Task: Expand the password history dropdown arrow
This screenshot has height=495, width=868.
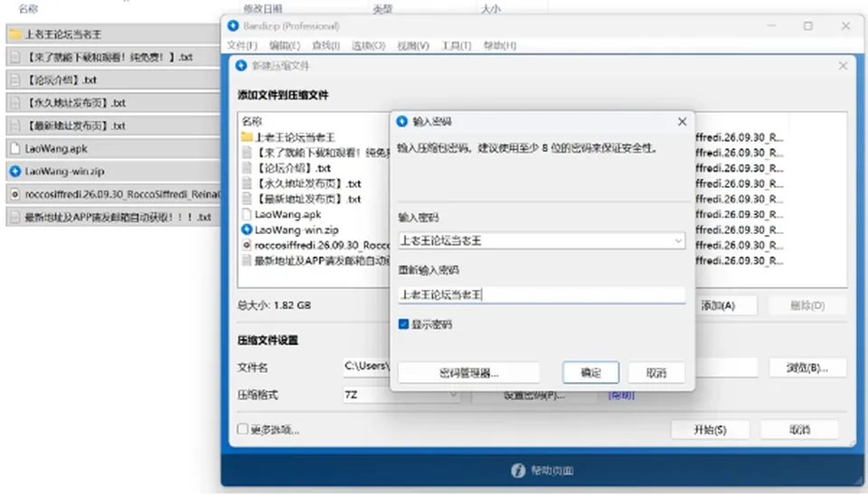Action: pos(678,241)
